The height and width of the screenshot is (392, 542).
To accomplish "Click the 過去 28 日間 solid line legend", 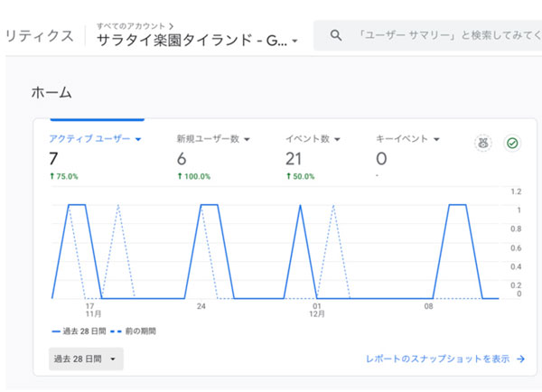I will pos(79,331).
